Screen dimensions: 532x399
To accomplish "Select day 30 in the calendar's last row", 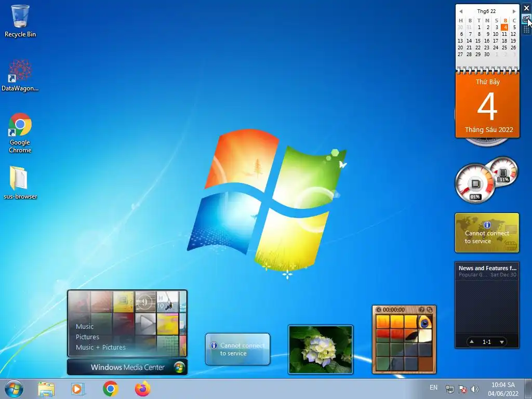I will tap(487, 54).
